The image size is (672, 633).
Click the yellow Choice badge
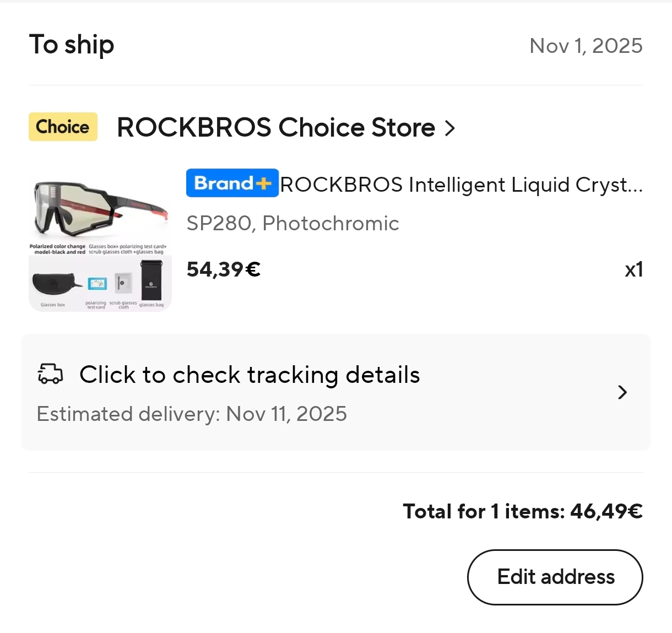pos(63,127)
